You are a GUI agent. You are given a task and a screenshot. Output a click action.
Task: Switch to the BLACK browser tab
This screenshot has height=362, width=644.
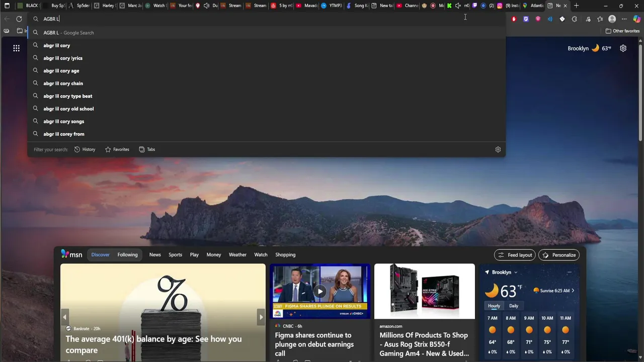(28, 6)
